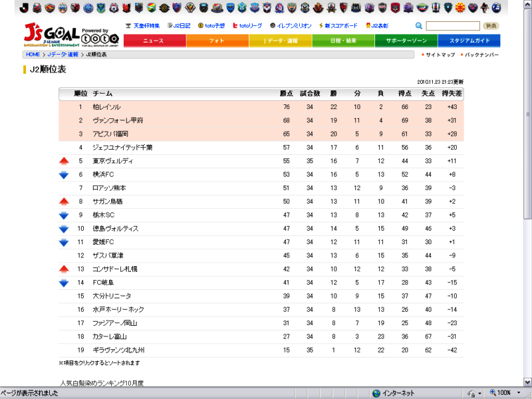Click the black-and-white striped shield emblem

[x=382, y=7]
